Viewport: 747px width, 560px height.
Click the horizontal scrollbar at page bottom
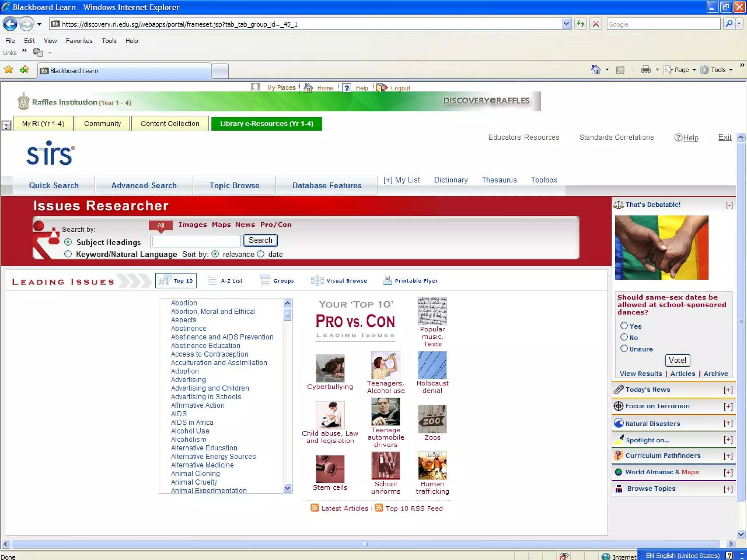pos(365,544)
